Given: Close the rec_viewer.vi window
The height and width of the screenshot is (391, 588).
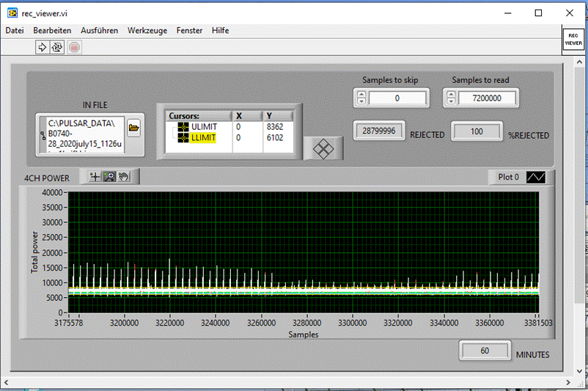Looking at the screenshot, I should pos(570,13).
